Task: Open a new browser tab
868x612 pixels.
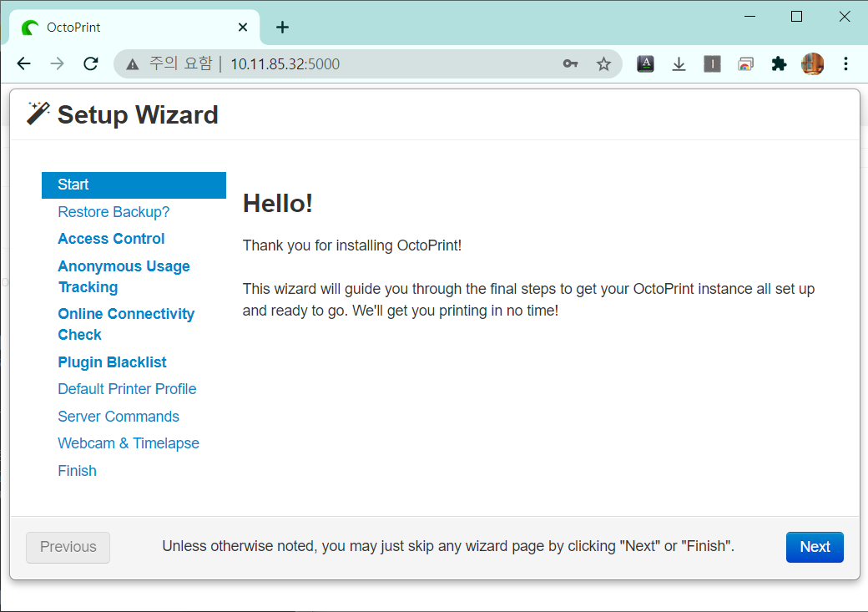Action: point(282,28)
